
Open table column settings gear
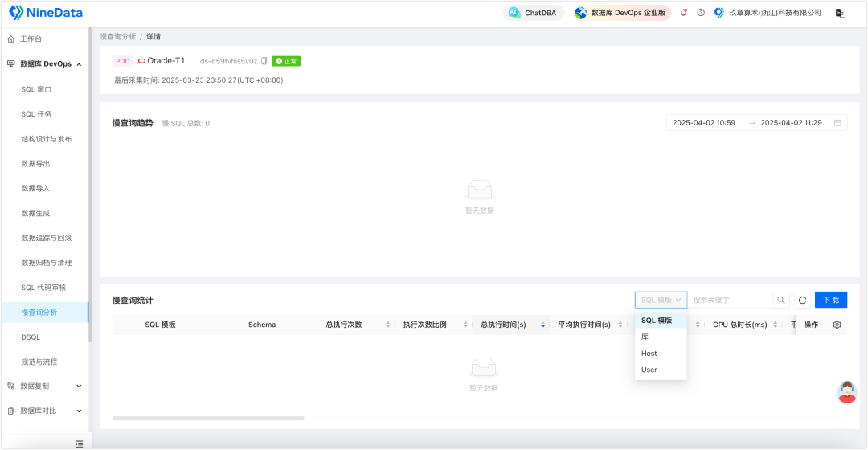point(837,325)
